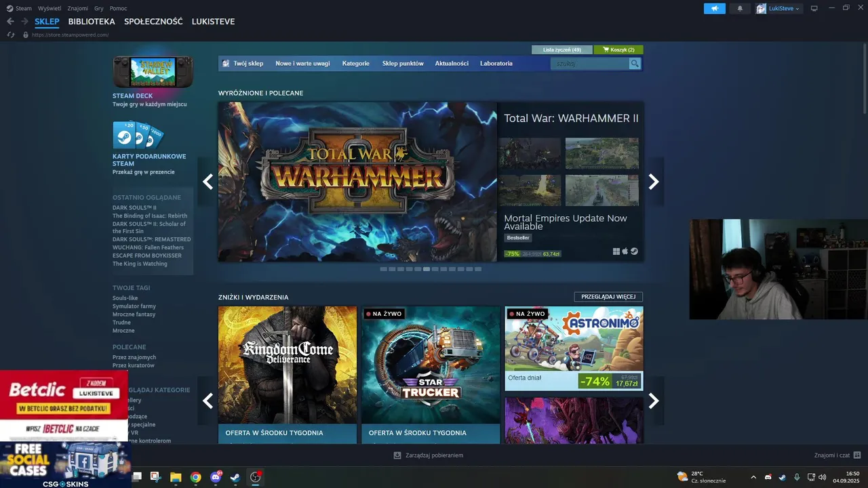Select the SKLEP tab
The image size is (868, 488).
click(x=47, y=22)
